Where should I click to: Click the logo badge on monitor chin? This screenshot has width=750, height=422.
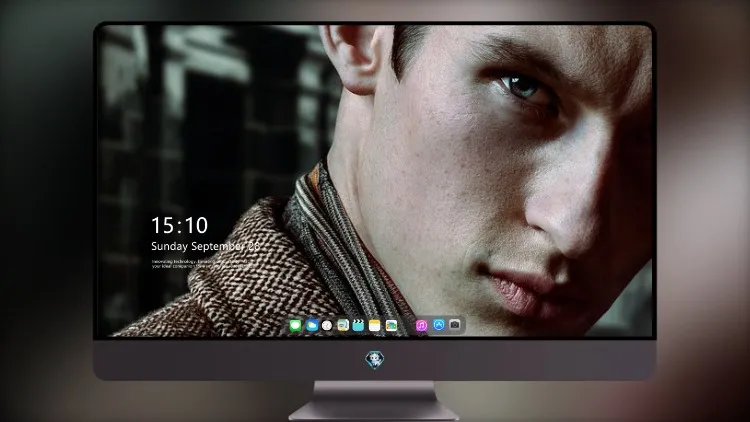pyautogui.click(x=375, y=360)
